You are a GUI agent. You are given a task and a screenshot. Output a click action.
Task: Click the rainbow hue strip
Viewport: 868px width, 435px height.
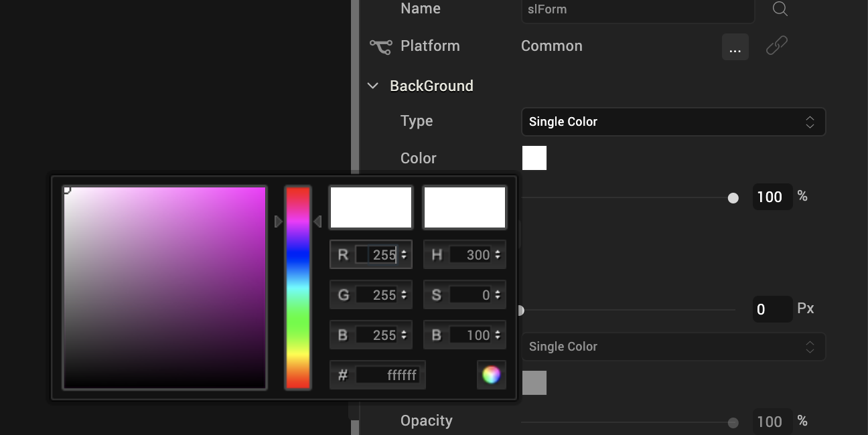298,288
